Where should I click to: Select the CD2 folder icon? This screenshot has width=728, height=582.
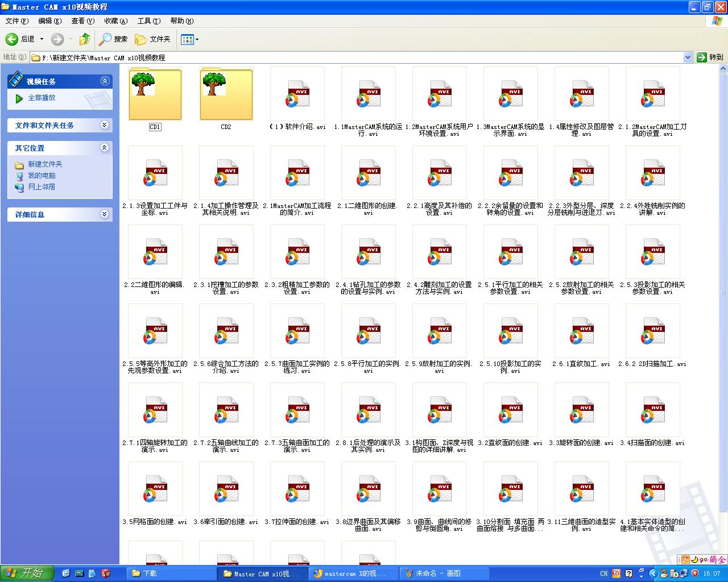[x=226, y=94]
